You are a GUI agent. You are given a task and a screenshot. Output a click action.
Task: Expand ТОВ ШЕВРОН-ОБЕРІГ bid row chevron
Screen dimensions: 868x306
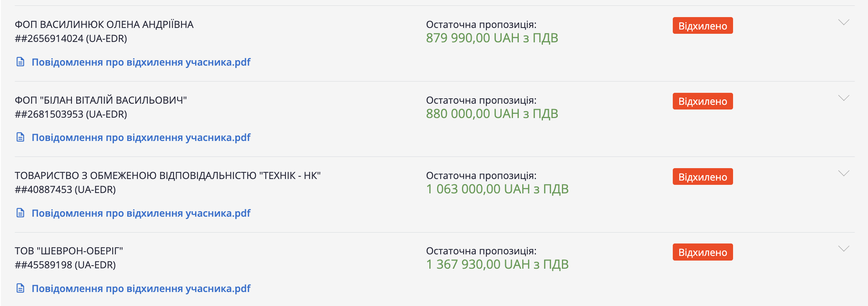[843, 249]
